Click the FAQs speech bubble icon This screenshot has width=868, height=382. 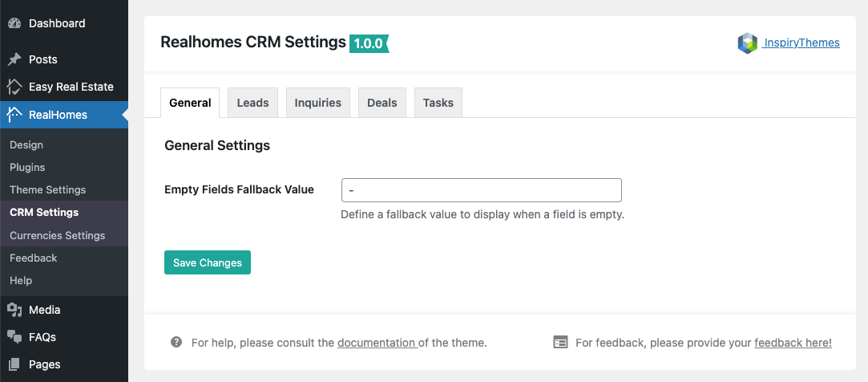[14, 337]
